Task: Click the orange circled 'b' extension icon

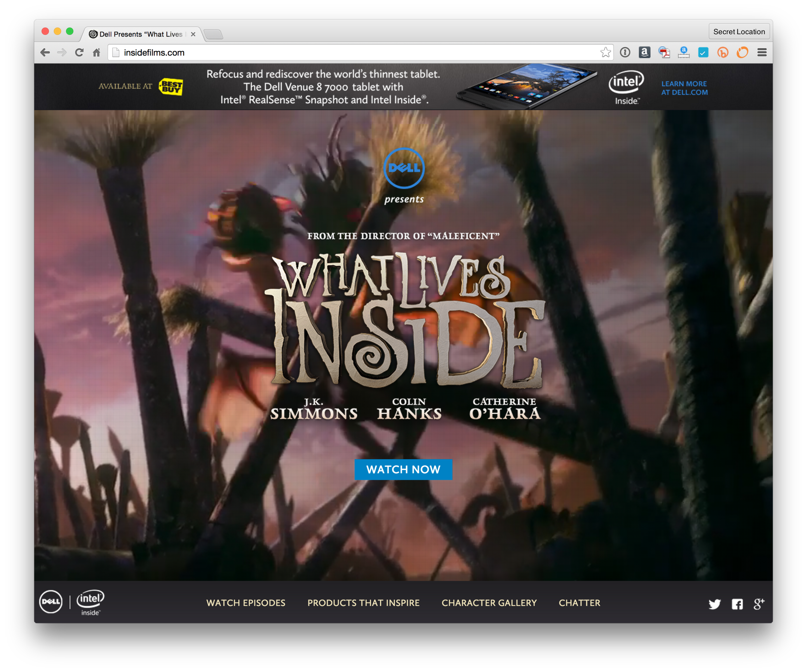Action: (723, 52)
